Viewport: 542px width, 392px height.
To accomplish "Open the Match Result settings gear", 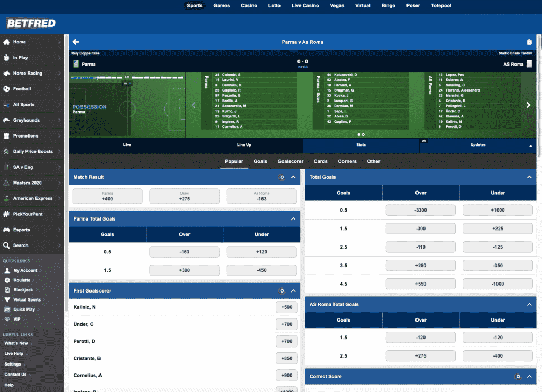I will [283, 177].
